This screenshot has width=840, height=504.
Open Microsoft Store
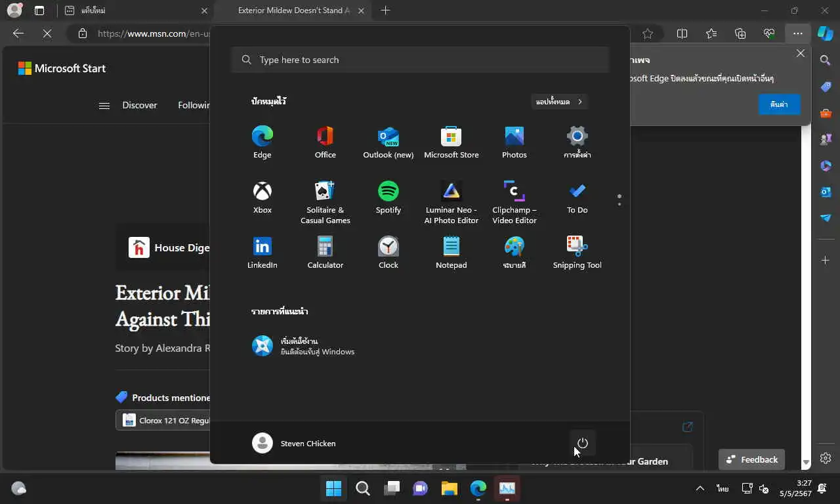pos(451,142)
